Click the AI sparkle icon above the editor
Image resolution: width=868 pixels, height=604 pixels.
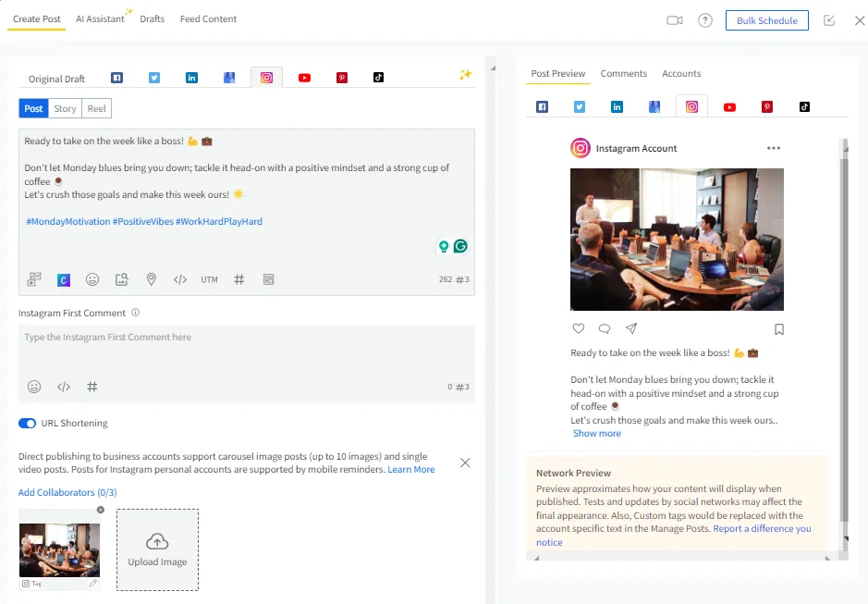coord(465,75)
